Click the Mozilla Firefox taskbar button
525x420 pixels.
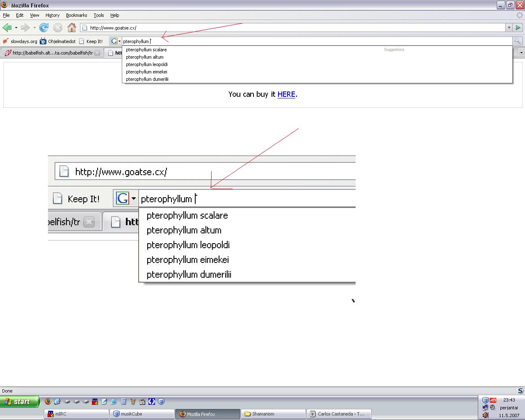208,414
